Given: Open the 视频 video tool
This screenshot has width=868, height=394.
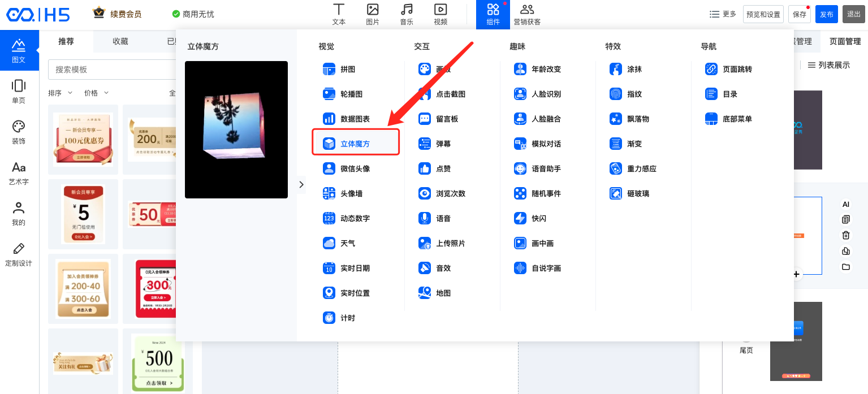Looking at the screenshot, I should coord(441,14).
